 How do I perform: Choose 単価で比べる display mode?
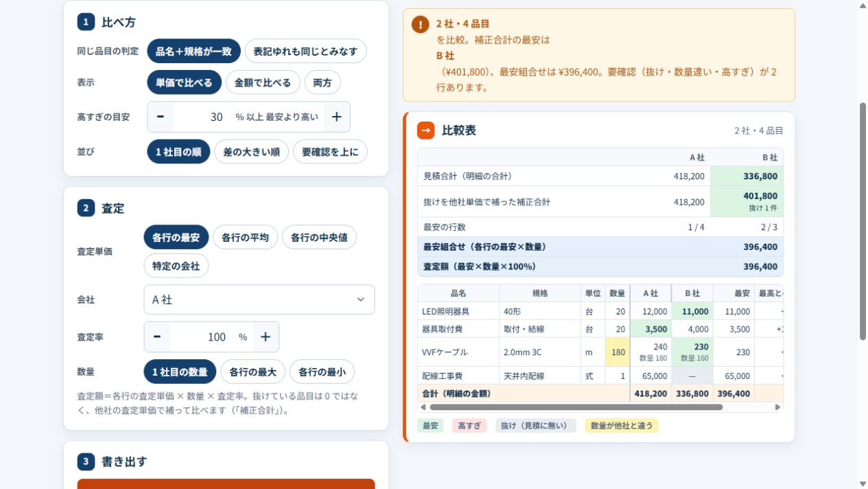pyautogui.click(x=184, y=82)
